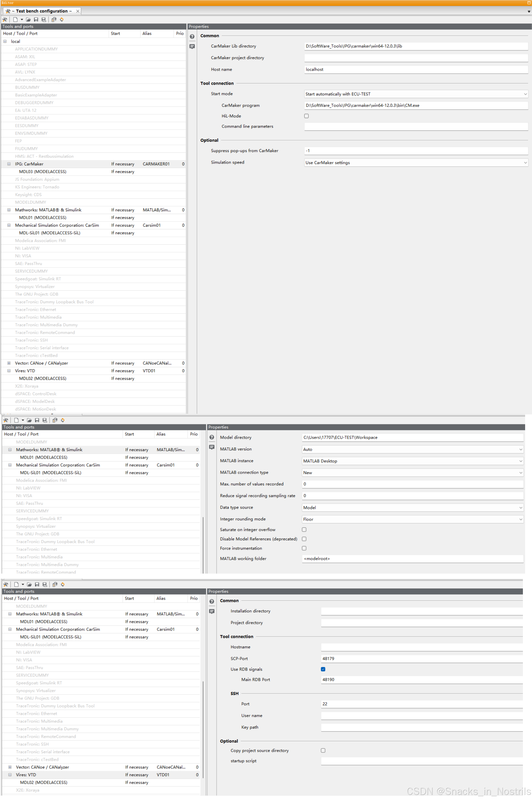The image size is (532, 800).
Task: Enable the HiL-Mode checkbox
Action: 306,116
